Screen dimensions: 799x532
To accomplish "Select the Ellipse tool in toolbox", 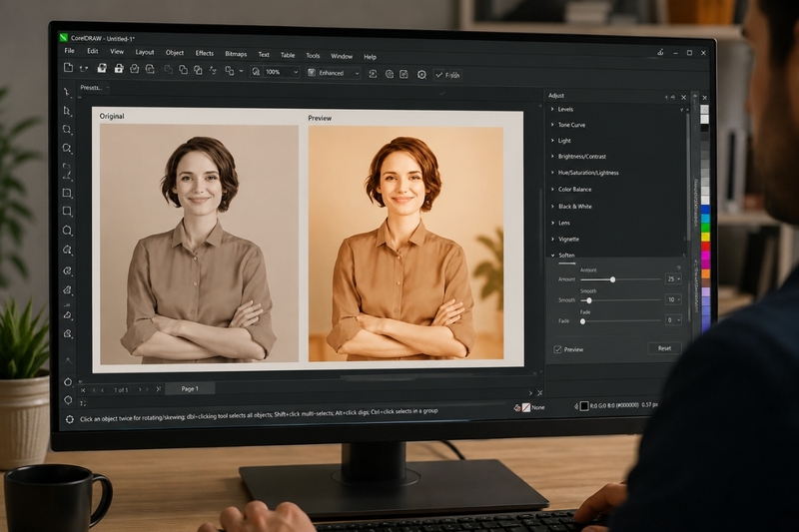I will (67, 231).
